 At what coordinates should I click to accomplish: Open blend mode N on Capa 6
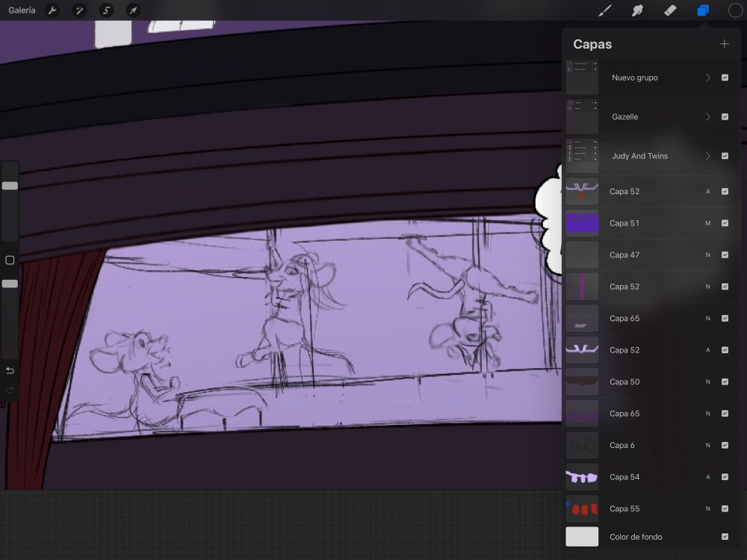[708, 445]
